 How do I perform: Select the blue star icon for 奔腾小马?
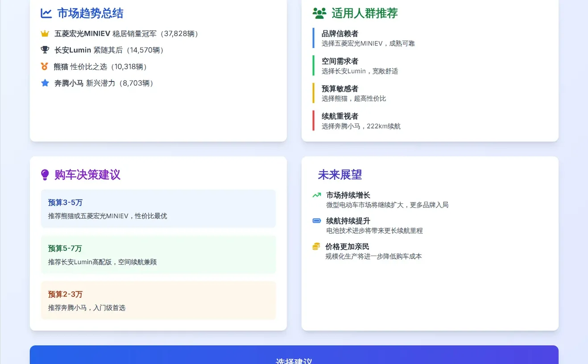pyautogui.click(x=45, y=83)
